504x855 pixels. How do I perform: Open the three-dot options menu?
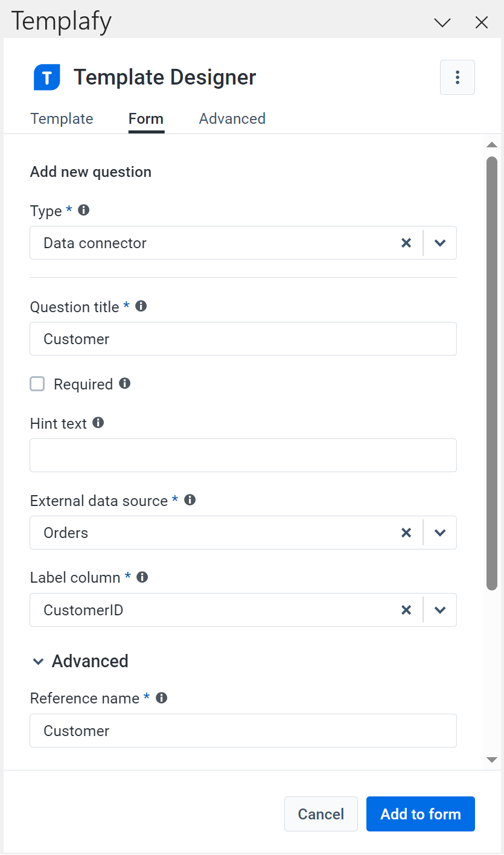[457, 77]
